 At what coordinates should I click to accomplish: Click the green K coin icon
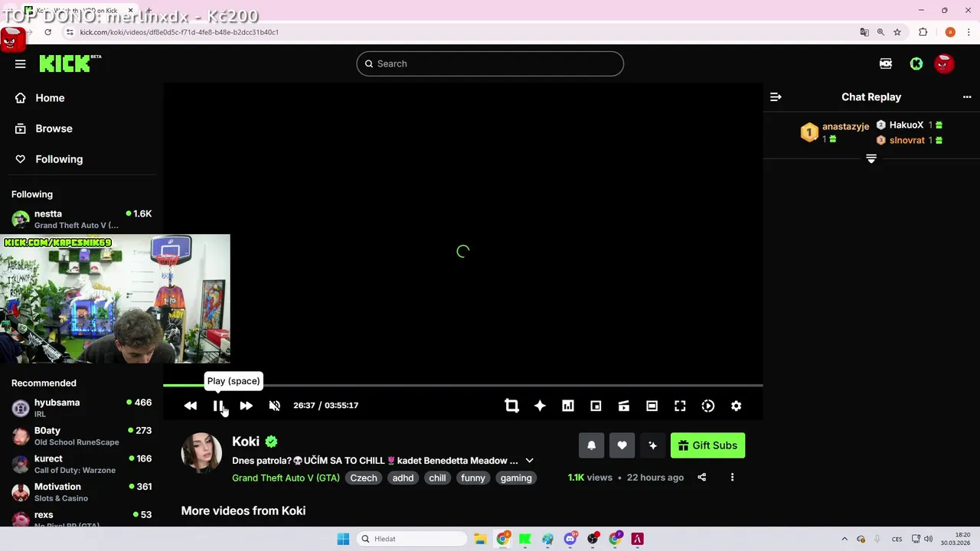point(916,64)
